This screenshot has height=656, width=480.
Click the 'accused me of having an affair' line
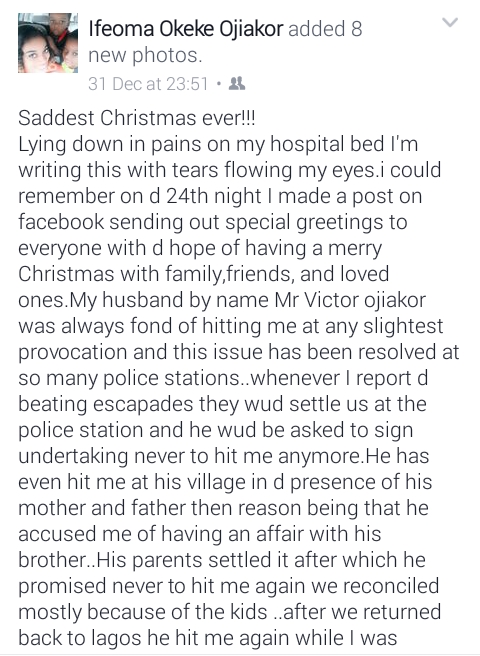tap(200, 534)
